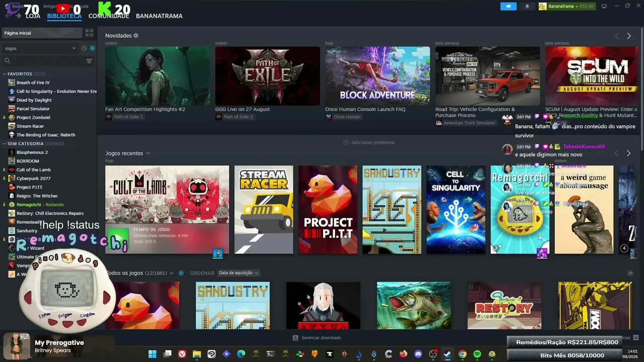
Task: Click the library search field
Action: point(44,61)
